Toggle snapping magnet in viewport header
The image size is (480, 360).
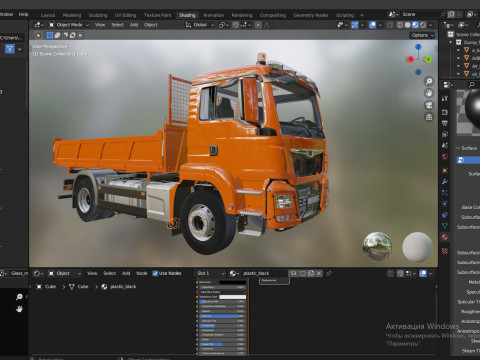click(236, 25)
